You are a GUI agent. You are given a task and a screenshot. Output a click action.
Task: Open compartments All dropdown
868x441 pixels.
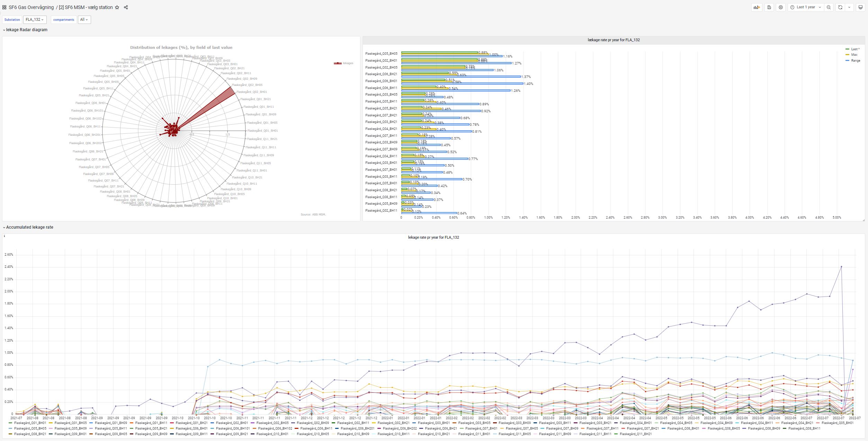(84, 20)
